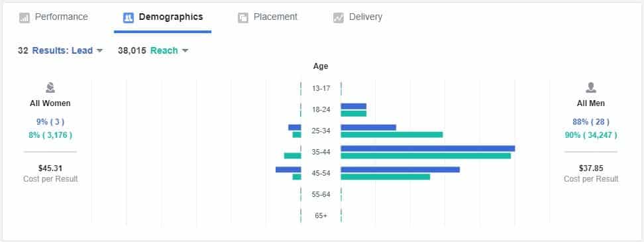The height and width of the screenshot is (242, 644).
Task: Click the All Men avatar icon
Action: tap(590, 88)
